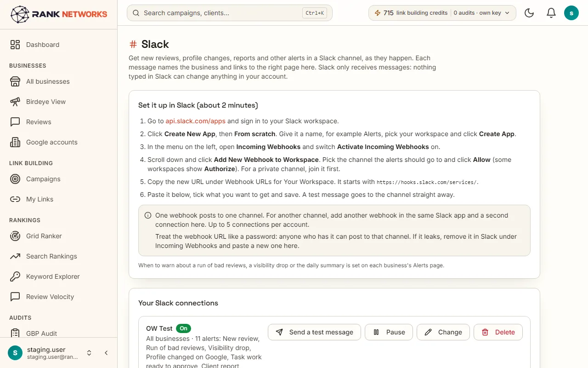This screenshot has height=368, width=588.
Task: Click the green On status badge
Action: tap(183, 328)
